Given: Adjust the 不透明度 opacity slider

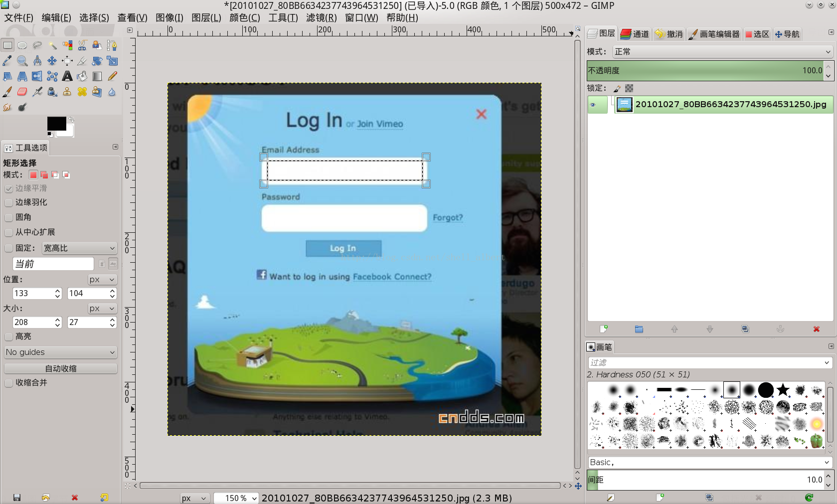Looking at the screenshot, I should 705,71.
